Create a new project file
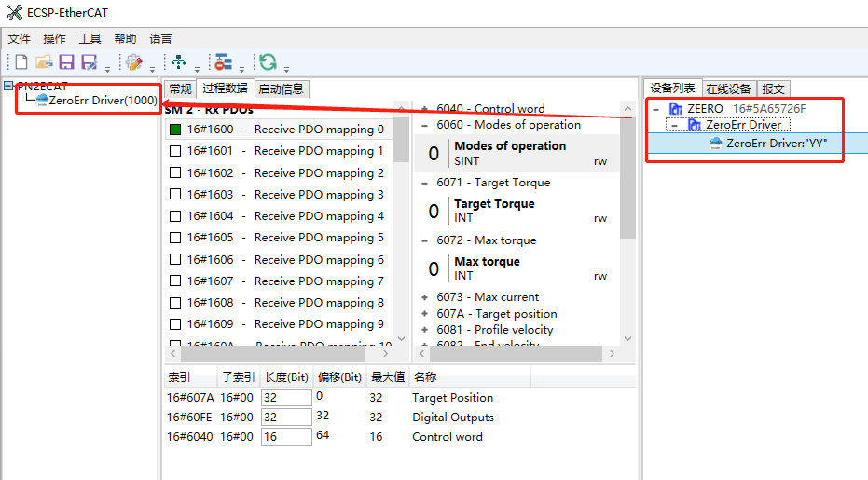The image size is (868, 480). click(x=21, y=62)
